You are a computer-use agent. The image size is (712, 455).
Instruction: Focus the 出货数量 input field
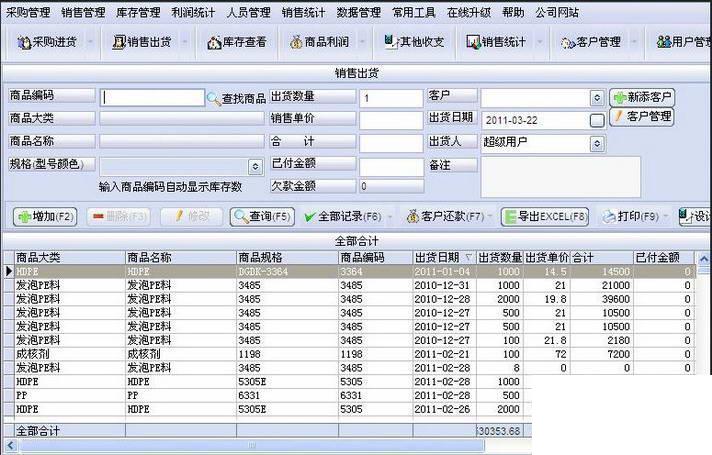click(x=391, y=98)
